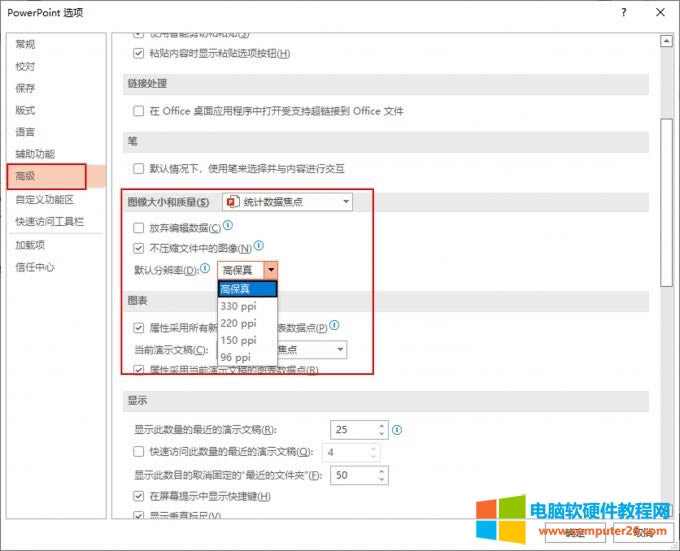This screenshot has height=551, width=680.
Task: Select 220 ppi from the resolution list
Action: [238, 323]
